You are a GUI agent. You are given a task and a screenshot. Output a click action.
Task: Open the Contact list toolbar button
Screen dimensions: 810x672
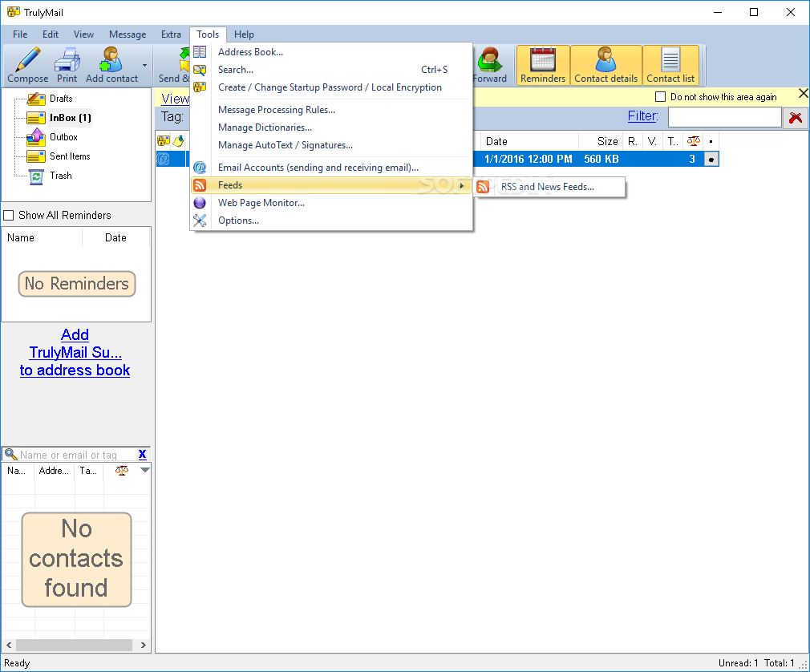[x=670, y=65]
